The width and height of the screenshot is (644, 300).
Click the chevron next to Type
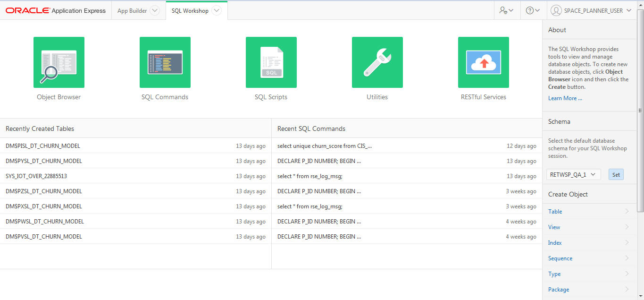[x=627, y=274]
